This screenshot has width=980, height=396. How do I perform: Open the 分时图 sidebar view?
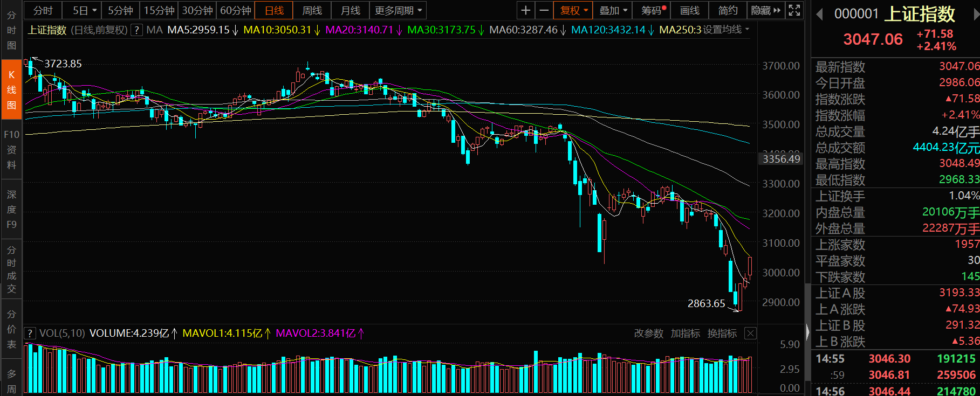click(11, 30)
